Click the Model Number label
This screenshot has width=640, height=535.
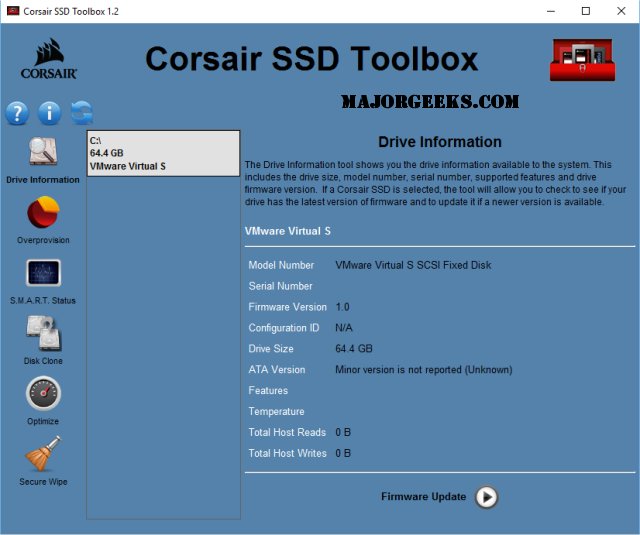click(281, 265)
